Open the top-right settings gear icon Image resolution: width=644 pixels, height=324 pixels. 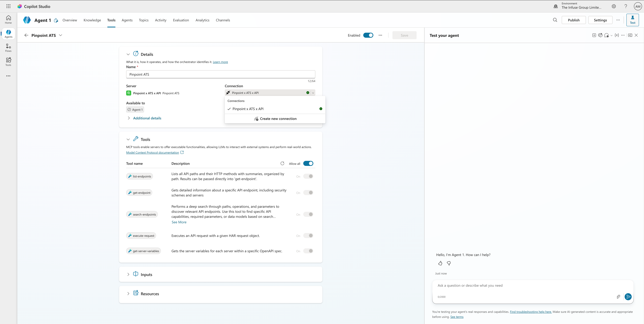click(x=614, y=6)
